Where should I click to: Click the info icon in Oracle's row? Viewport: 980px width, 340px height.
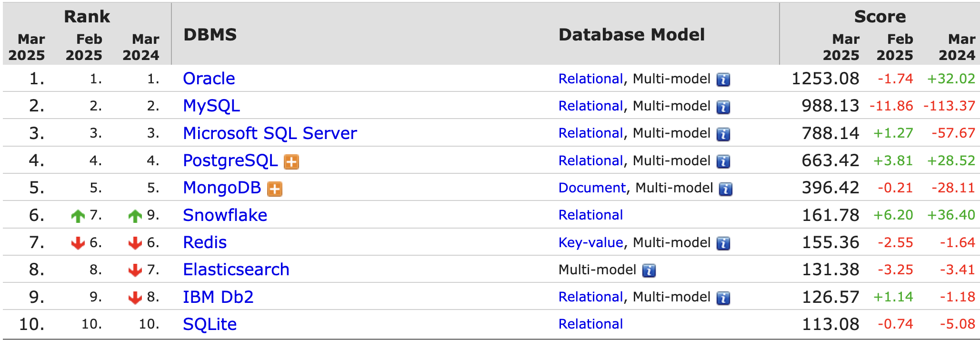(723, 80)
